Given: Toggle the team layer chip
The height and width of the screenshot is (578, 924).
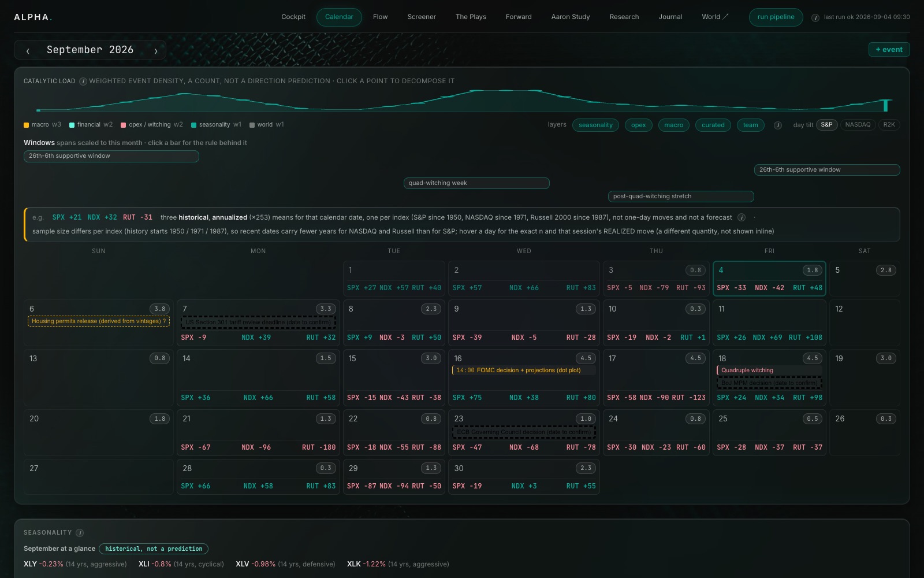Looking at the screenshot, I should 750,125.
